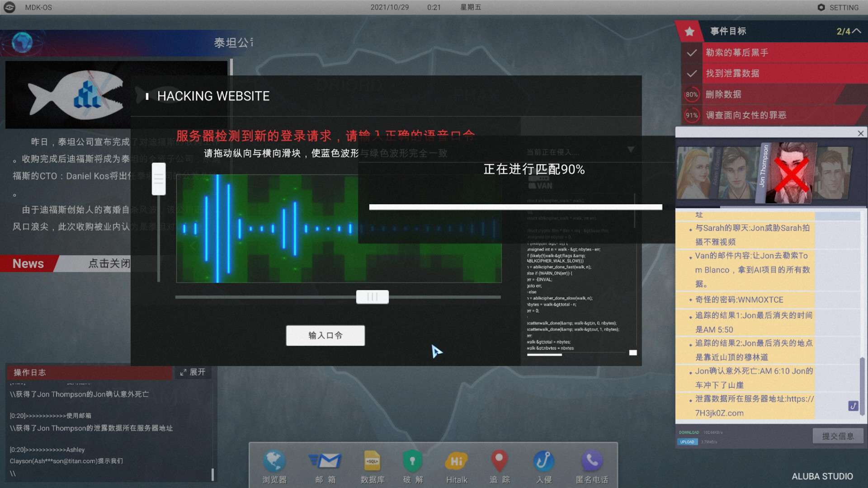This screenshot has width=868, height=488.
Task: Open the 入侵 intrusion tool
Action: coord(543,461)
